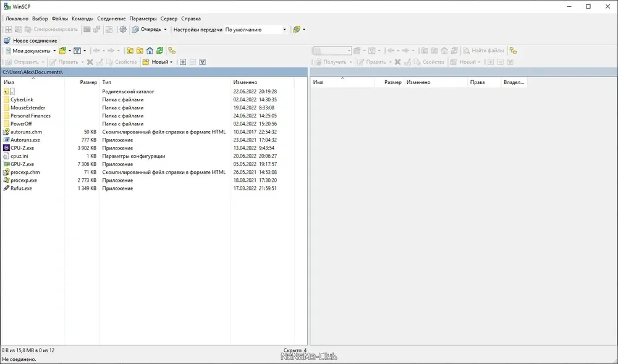
Task: Click the remote filter icon
Action: click(371, 51)
